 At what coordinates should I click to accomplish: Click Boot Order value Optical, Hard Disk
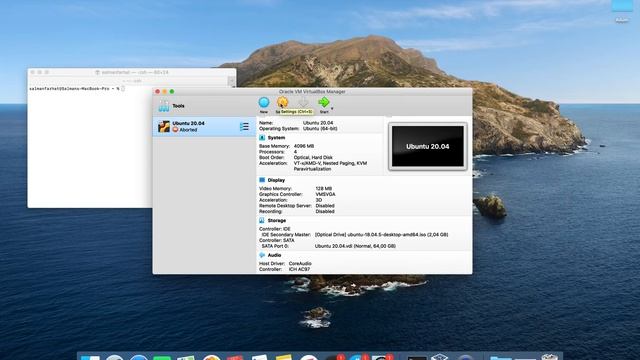(x=313, y=158)
